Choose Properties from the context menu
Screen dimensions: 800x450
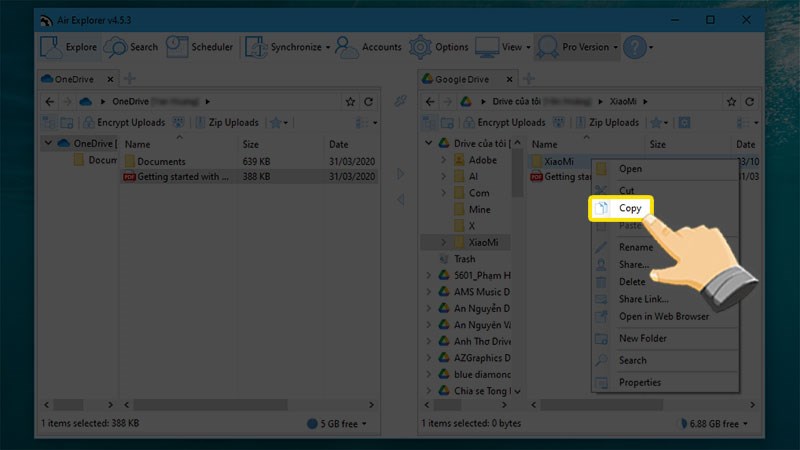click(640, 382)
